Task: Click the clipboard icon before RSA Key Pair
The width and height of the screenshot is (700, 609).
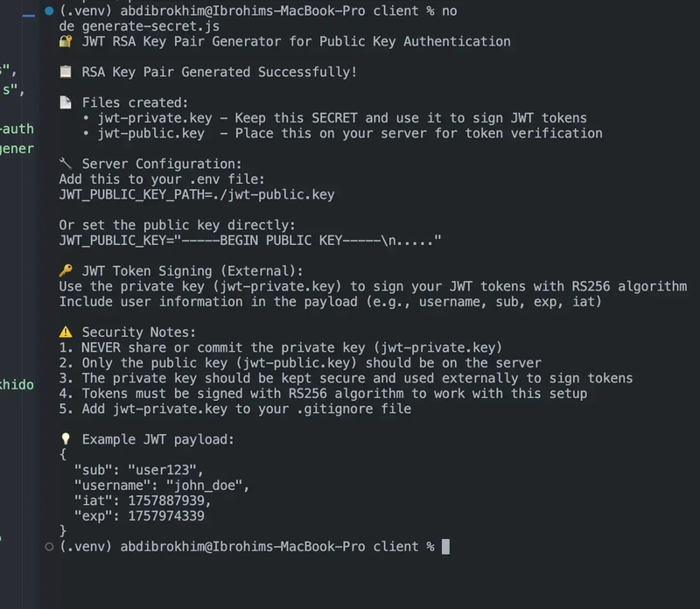Action: 66,72
